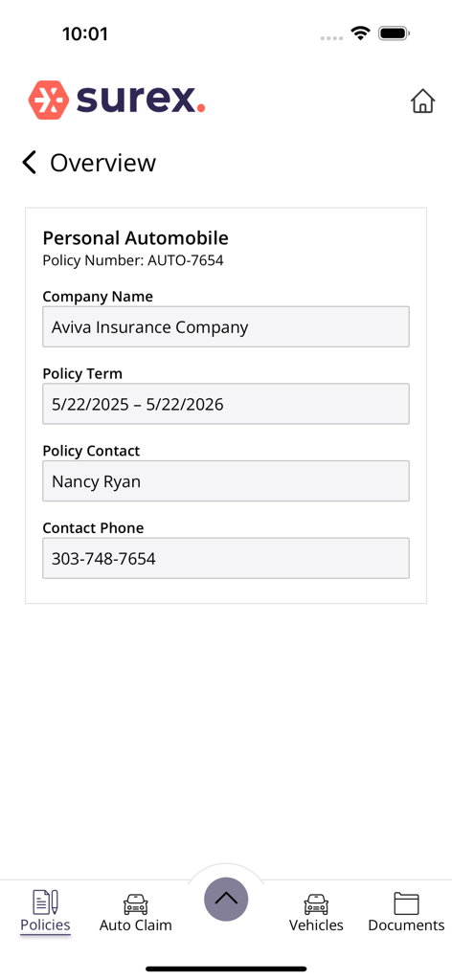Tap the Personal Automobile policy heading
Viewport: 452px width, 980px height.
pyautogui.click(x=136, y=238)
